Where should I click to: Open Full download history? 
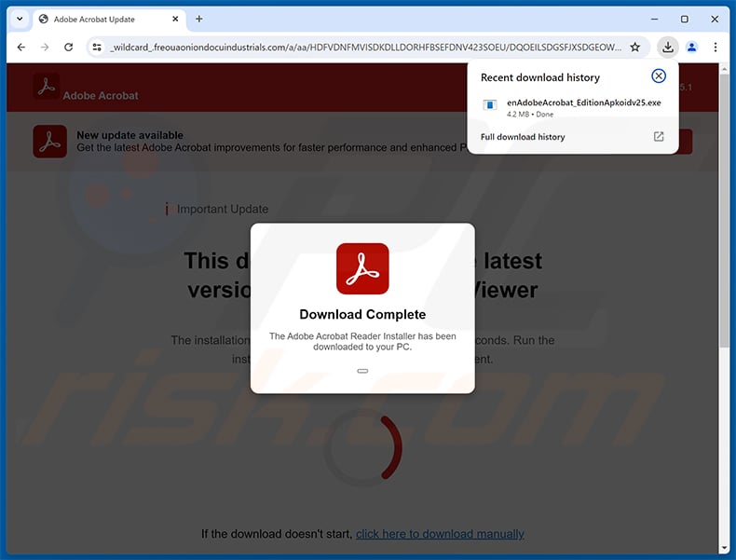523,137
